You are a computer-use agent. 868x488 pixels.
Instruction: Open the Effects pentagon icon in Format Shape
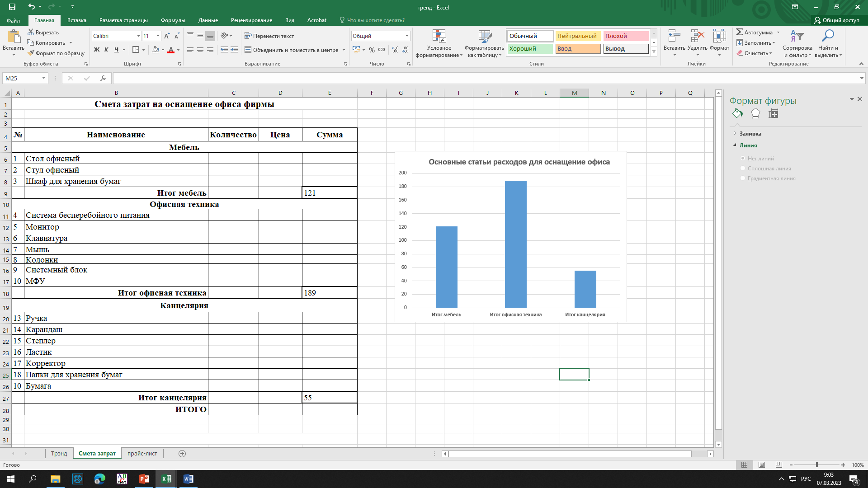[x=755, y=113]
